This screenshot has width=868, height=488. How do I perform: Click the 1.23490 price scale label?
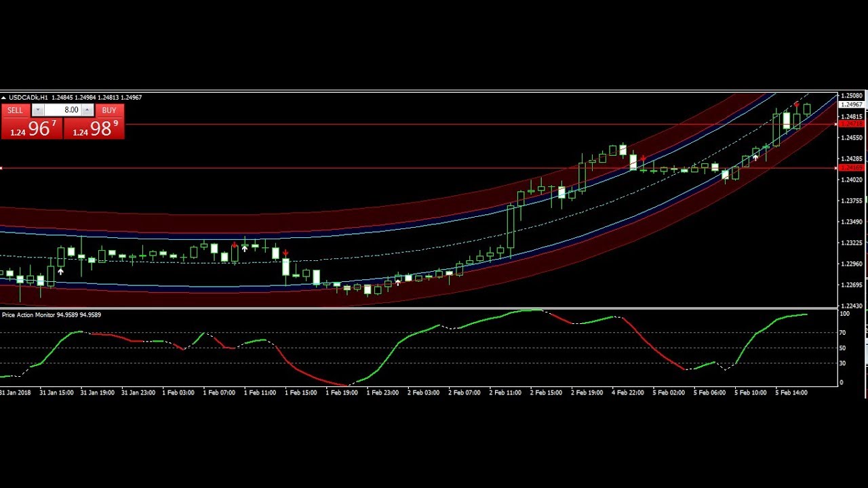pyautogui.click(x=852, y=222)
